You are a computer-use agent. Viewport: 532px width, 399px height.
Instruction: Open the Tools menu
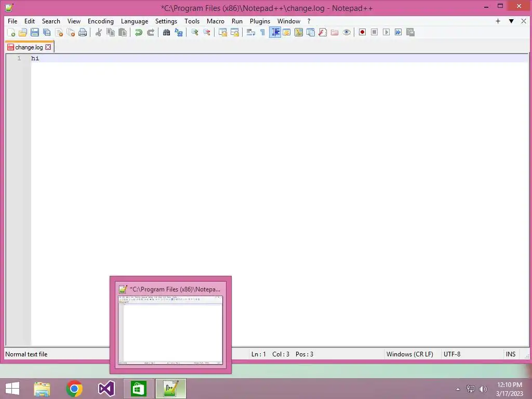pyautogui.click(x=192, y=21)
